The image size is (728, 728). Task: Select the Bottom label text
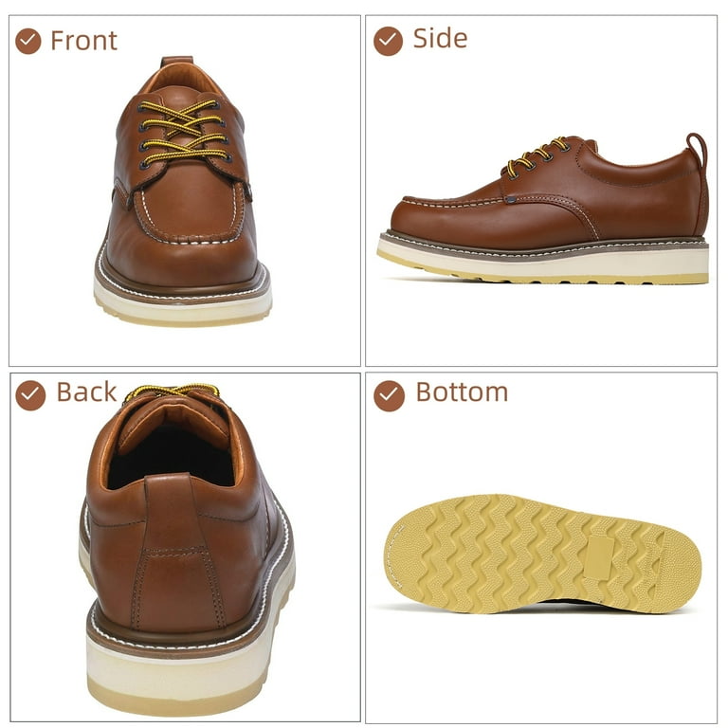point(462,392)
